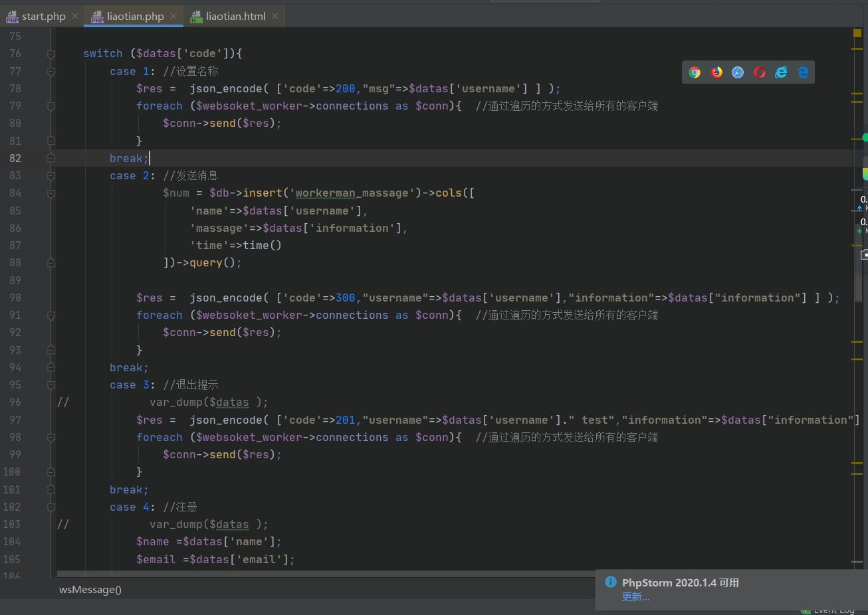Click line number 90 in the gutter

point(15,298)
